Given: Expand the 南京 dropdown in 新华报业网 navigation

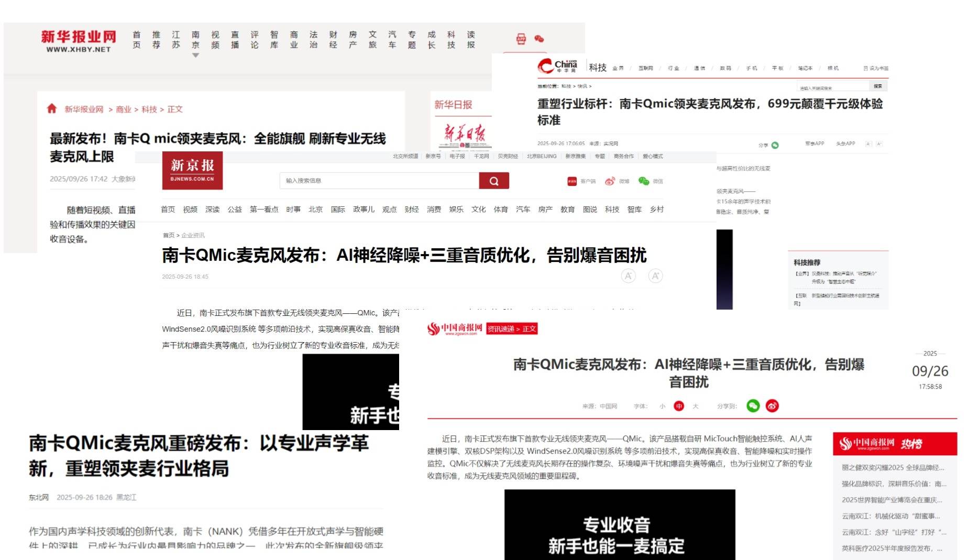Looking at the screenshot, I should [195, 54].
